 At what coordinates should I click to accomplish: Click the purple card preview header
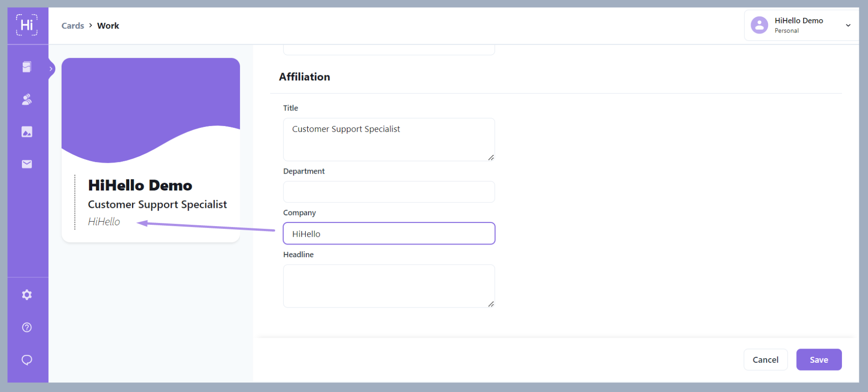tap(151, 110)
